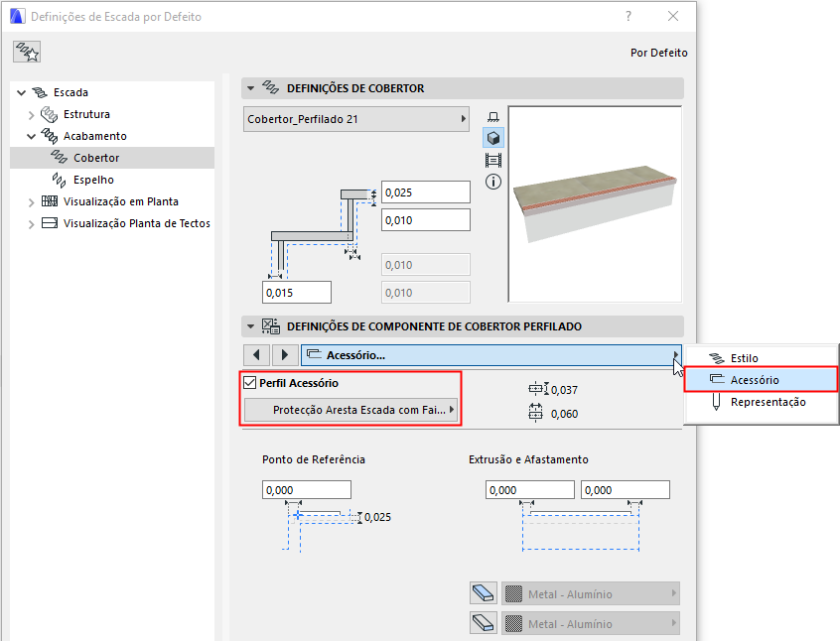Show the info preview icon
Image resolution: width=840 pixels, height=641 pixels.
click(x=493, y=182)
